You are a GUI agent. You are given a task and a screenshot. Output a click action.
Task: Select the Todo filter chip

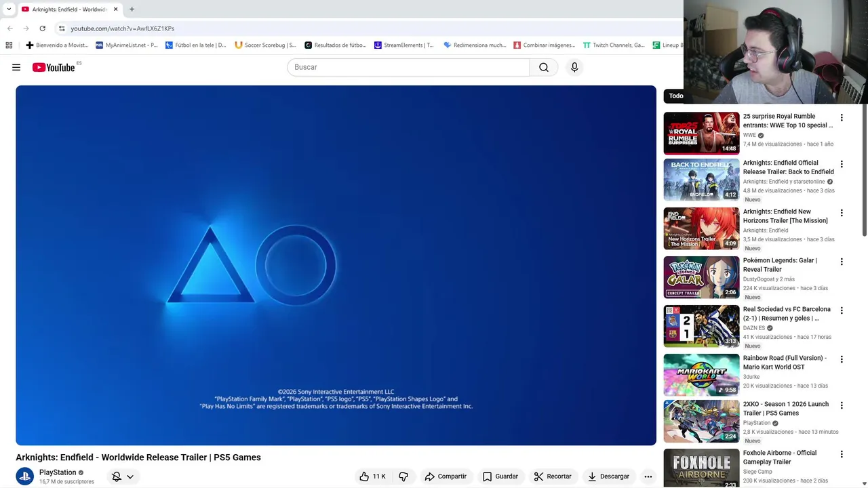coord(674,96)
